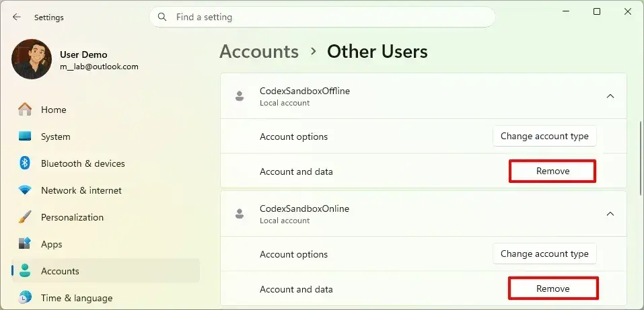The height and width of the screenshot is (310, 644).
Task: Focus the Find a setting search box
Action: tap(322, 17)
